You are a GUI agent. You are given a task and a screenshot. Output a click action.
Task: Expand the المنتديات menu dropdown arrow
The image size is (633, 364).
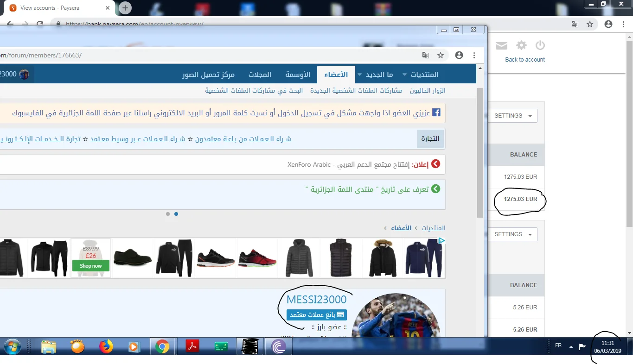[404, 75]
